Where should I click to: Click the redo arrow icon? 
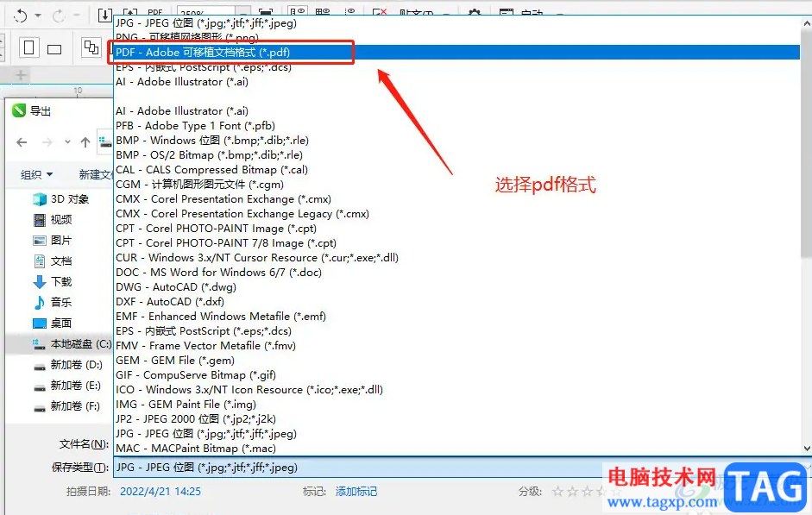click(x=58, y=16)
